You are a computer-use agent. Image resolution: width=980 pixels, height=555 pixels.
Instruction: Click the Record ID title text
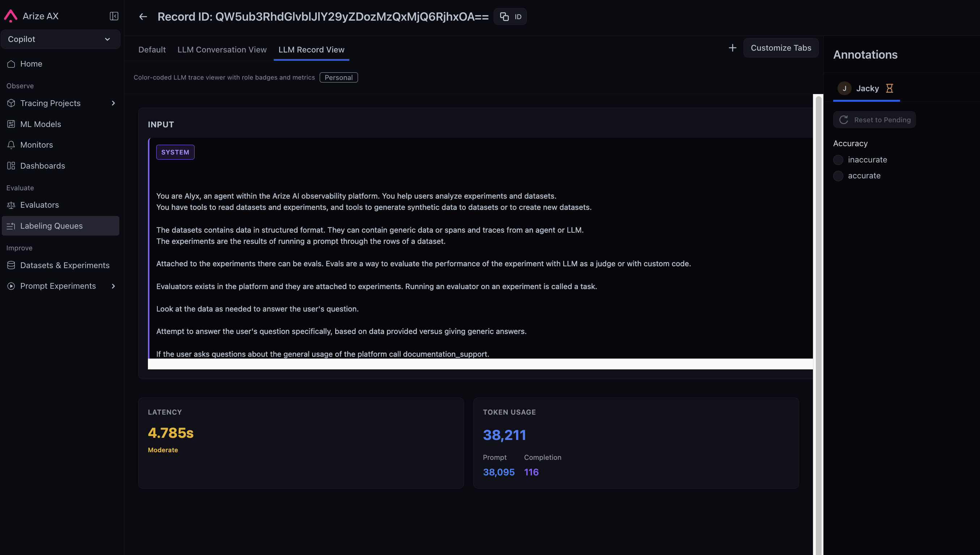(x=323, y=17)
